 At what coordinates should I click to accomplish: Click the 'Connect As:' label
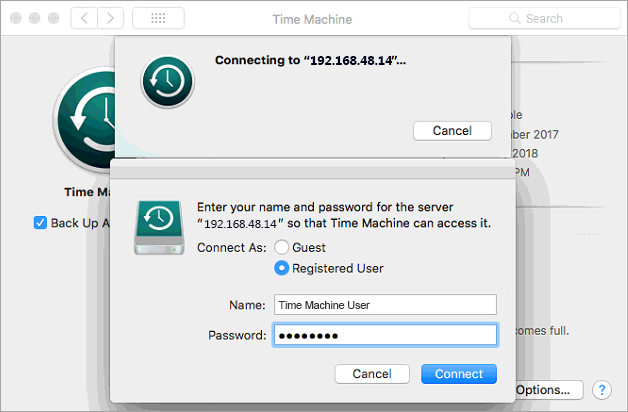[231, 248]
